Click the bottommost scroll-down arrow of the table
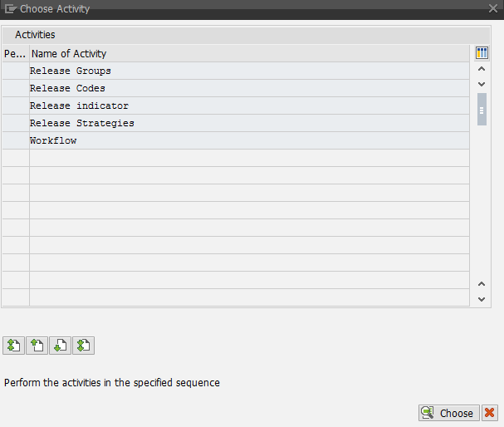The image size is (504, 427). (x=482, y=298)
